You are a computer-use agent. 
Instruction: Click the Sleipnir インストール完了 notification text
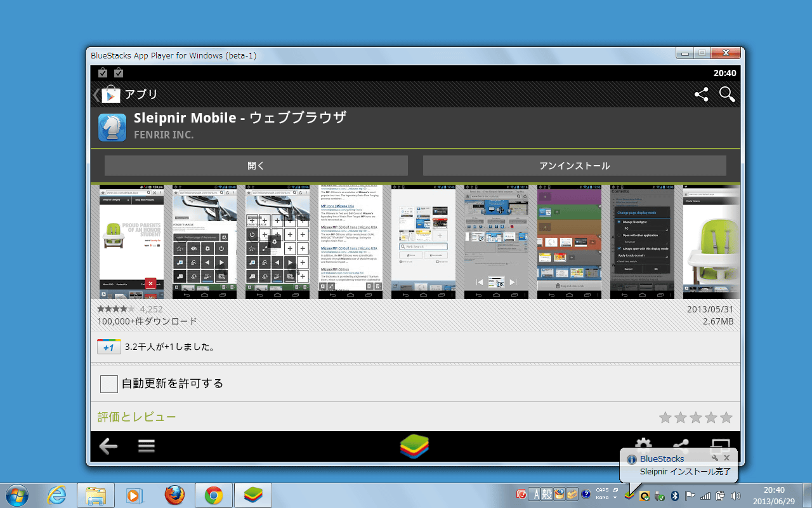coord(685,472)
